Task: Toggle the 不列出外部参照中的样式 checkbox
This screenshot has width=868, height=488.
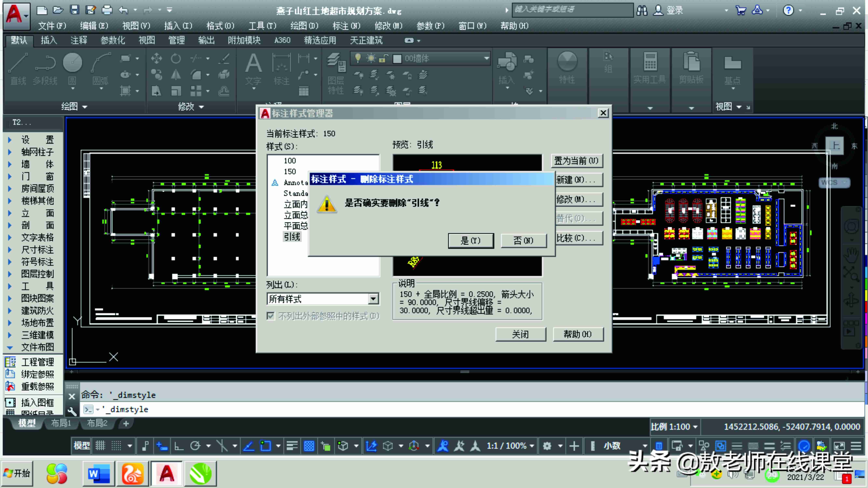Action: [x=270, y=316]
